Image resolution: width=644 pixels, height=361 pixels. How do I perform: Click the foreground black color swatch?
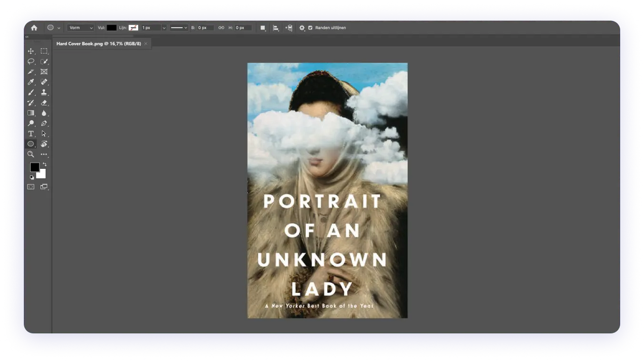click(35, 167)
